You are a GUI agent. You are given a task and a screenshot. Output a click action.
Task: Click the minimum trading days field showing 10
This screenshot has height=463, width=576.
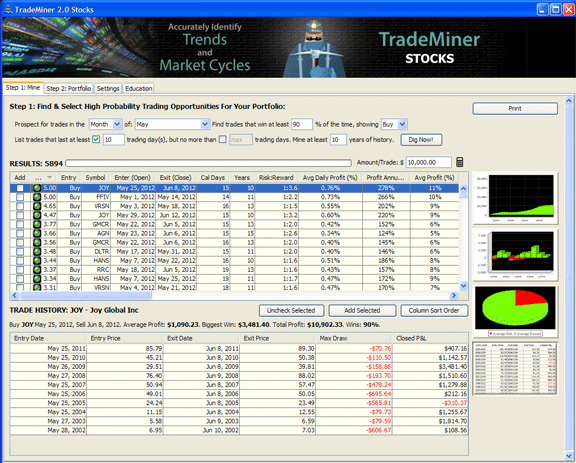(114, 140)
